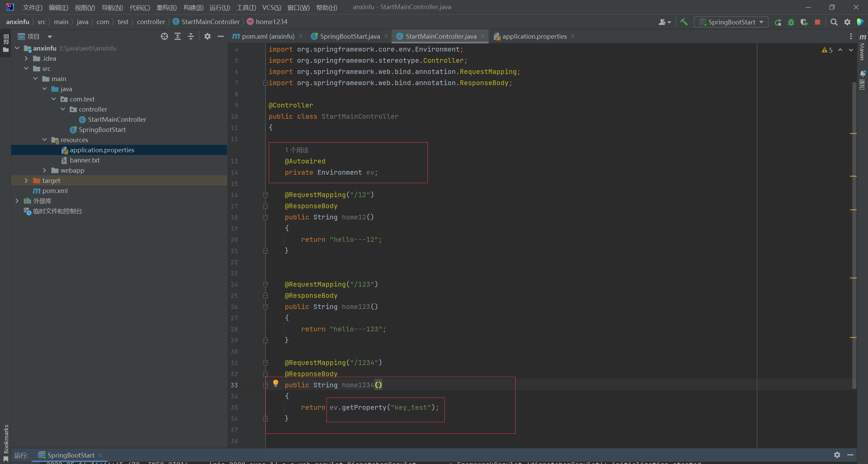Viewport: 868px width, 464px height.
Task: Click the yellow intention bulb on line 33
Action: tap(276, 383)
